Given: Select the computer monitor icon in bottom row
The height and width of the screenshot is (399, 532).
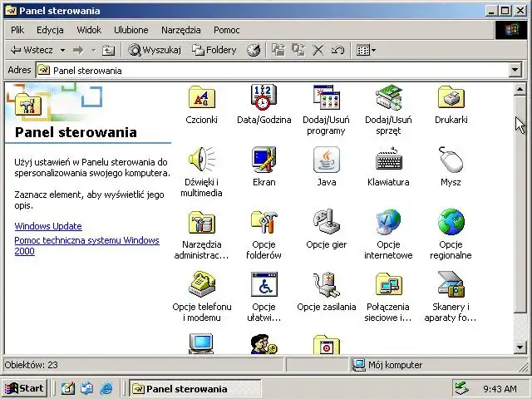Looking at the screenshot, I should click(x=201, y=344).
